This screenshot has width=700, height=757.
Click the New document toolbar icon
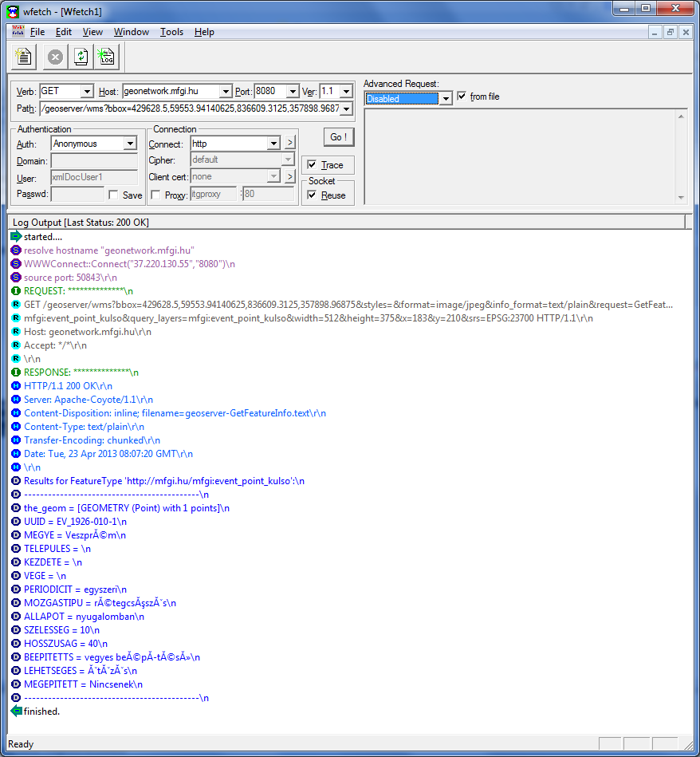(x=24, y=57)
